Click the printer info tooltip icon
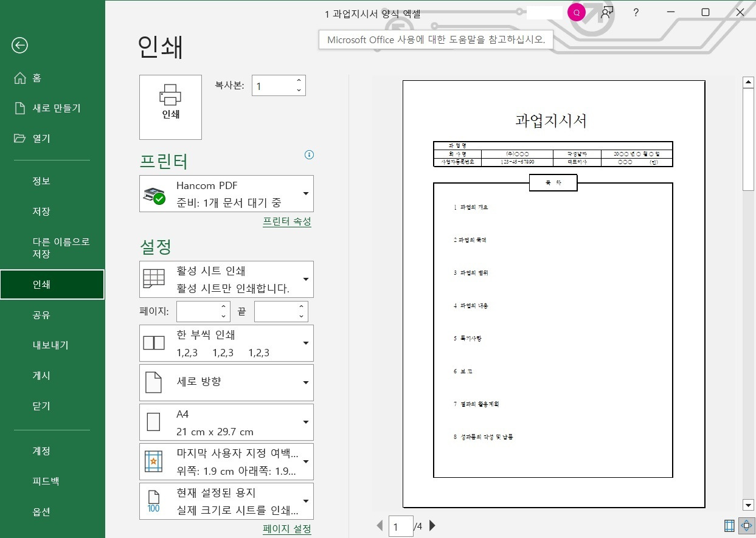 [309, 155]
